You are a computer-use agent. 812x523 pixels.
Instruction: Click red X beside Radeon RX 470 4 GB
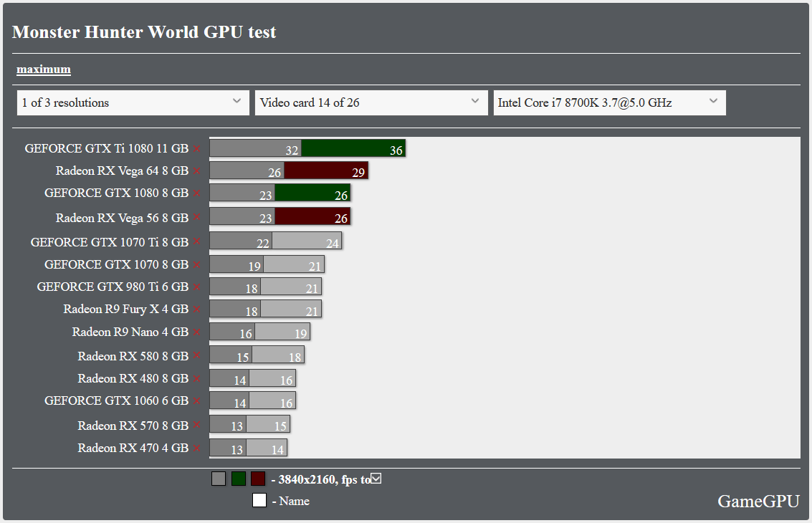click(197, 448)
